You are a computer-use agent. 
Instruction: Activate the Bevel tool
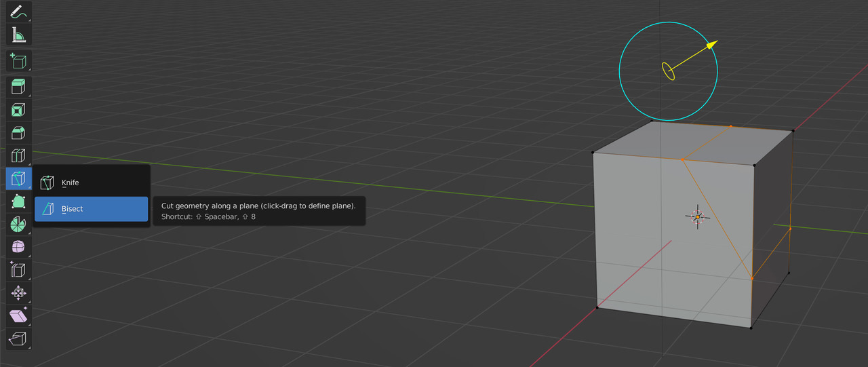[x=18, y=133]
